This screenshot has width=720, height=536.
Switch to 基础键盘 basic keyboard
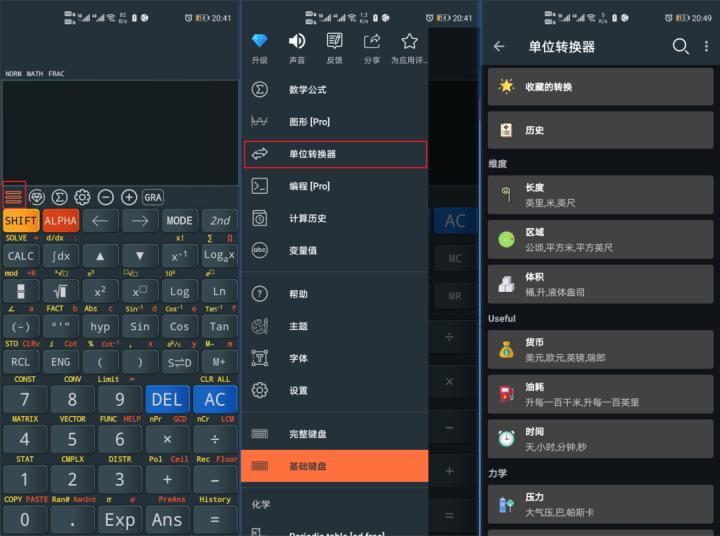click(335, 466)
